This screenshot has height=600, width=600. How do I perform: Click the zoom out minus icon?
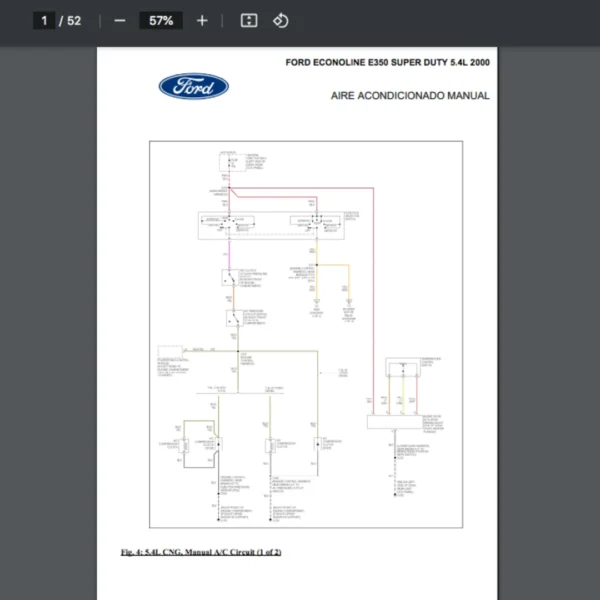click(120, 20)
